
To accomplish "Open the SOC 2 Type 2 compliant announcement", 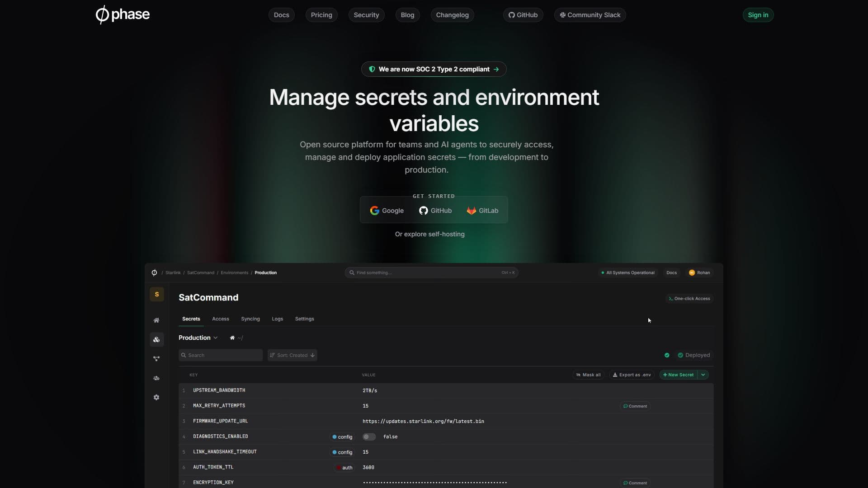I will click(434, 69).
